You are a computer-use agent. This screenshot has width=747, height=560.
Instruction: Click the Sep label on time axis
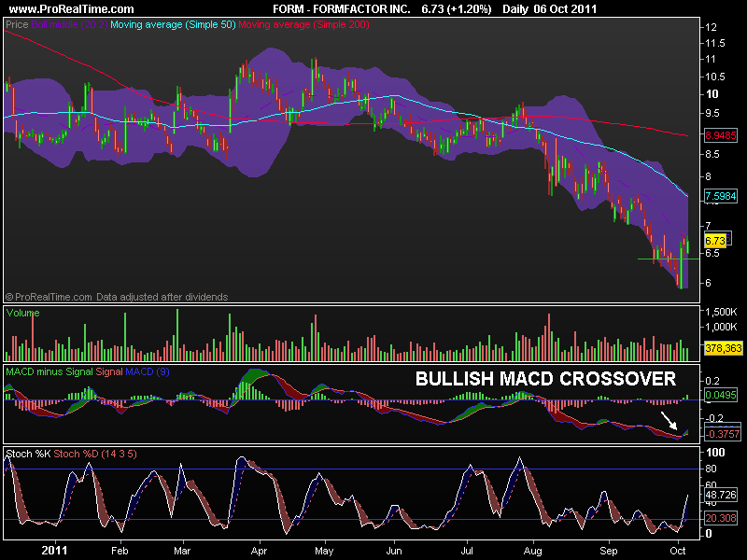point(609,551)
